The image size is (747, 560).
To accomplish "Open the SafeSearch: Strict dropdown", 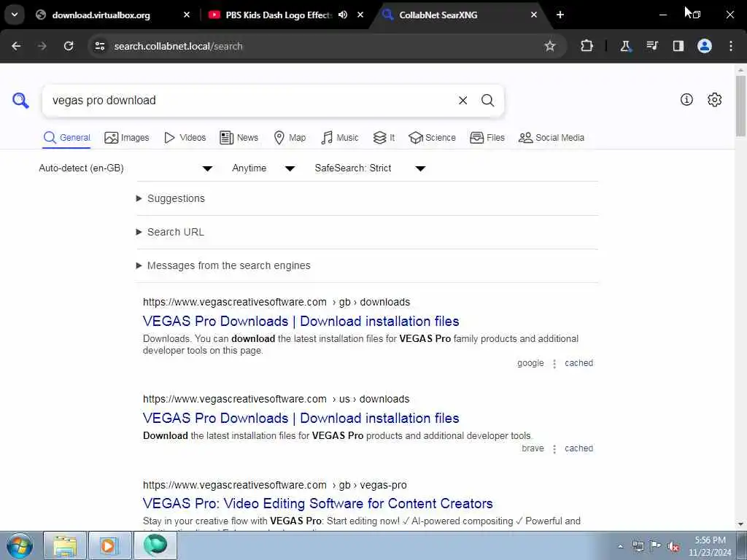I will [x=370, y=168].
